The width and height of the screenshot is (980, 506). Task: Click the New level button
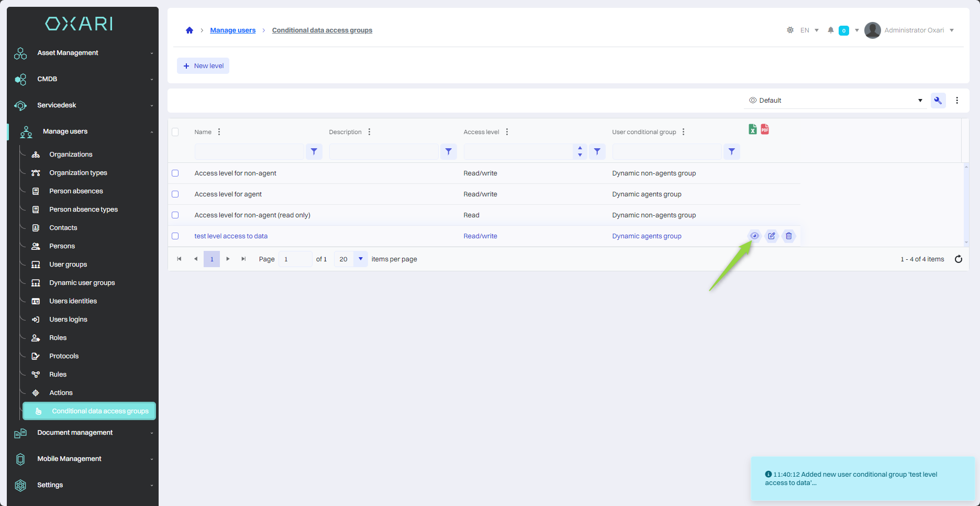tap(203, 66)
